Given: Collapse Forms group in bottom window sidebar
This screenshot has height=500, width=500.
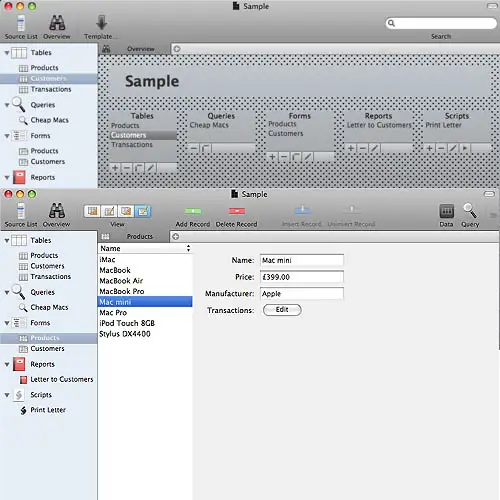Looking at the screenshot, I should pyautogui.click(x=7, y=323).
